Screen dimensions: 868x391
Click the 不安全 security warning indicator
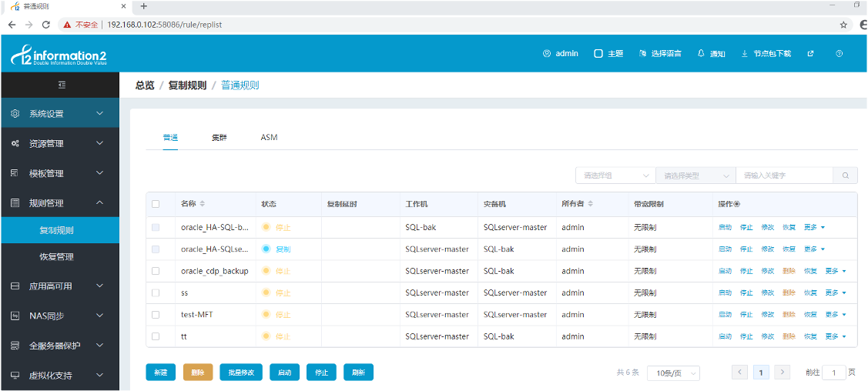click(81, 25)
